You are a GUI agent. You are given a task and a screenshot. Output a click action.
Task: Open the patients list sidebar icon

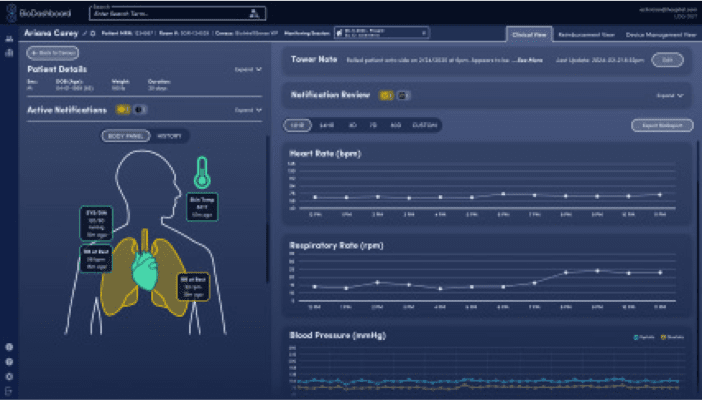(9, 39)
